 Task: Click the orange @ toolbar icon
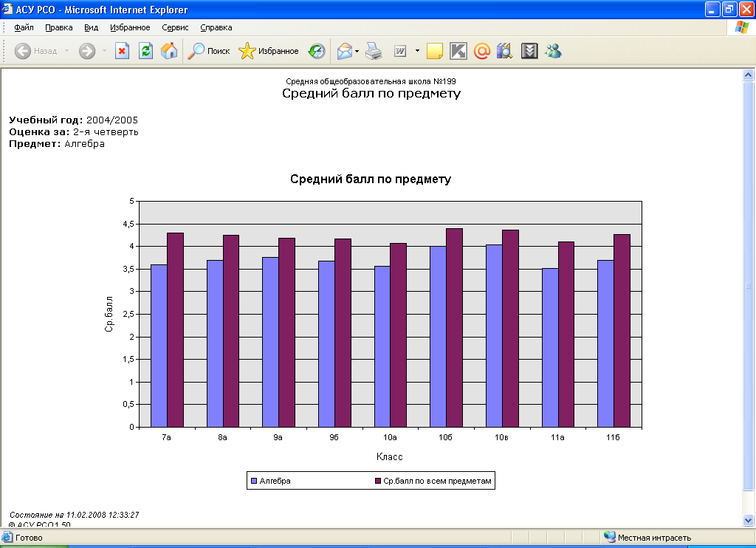tap(482, 51)
